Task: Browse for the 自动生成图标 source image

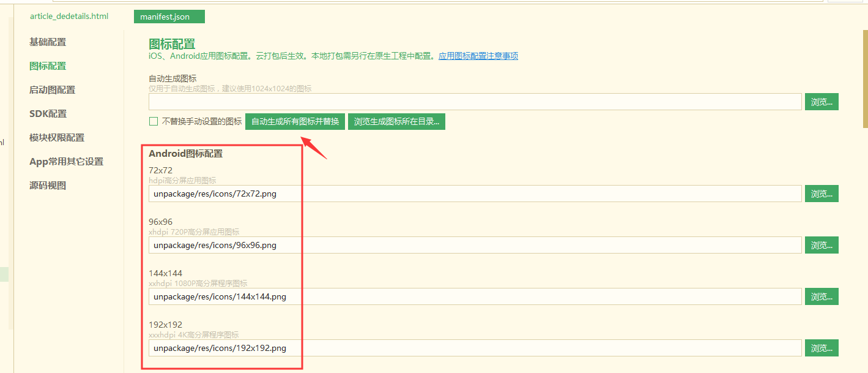Action: coord(822,102)
